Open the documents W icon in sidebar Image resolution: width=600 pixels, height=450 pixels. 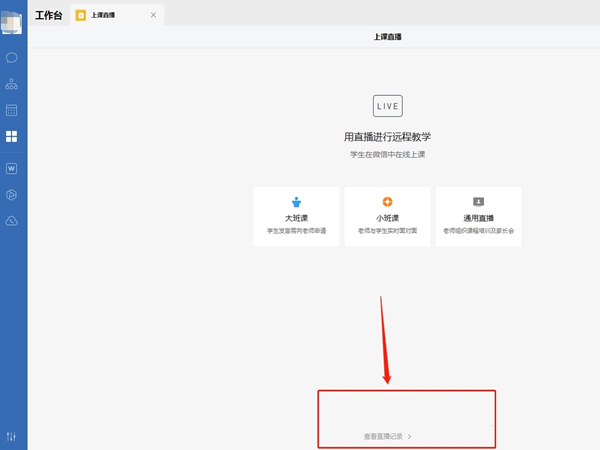(x=12, y=168)
